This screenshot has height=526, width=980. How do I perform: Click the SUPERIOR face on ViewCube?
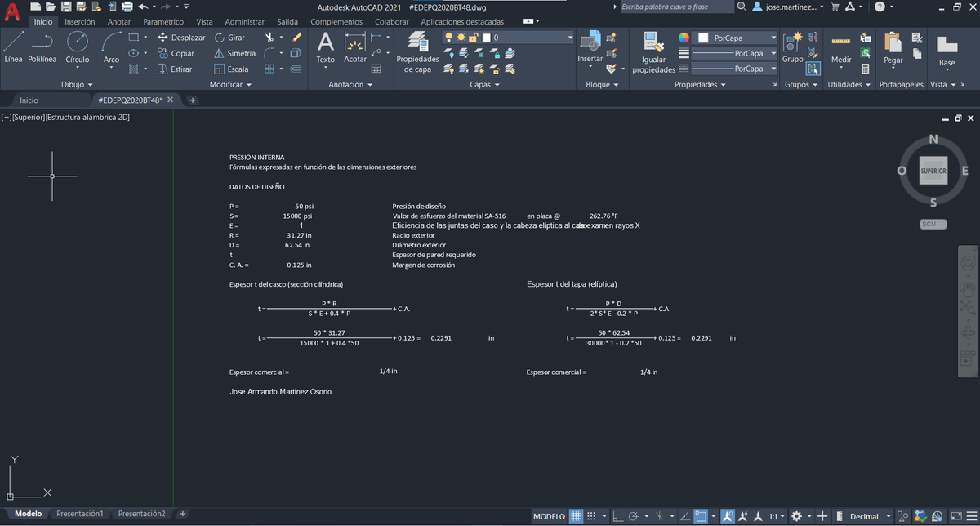[x=933, y=171]
